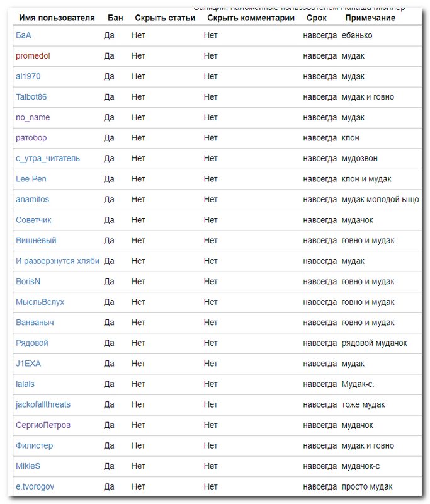Open the Talbot86 profile link

click(x=31, y=97)
